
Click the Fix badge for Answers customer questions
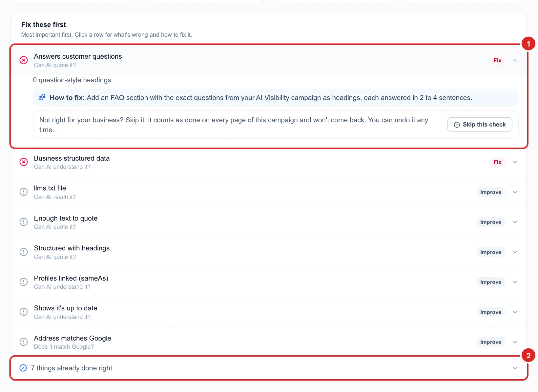point(497,60)
